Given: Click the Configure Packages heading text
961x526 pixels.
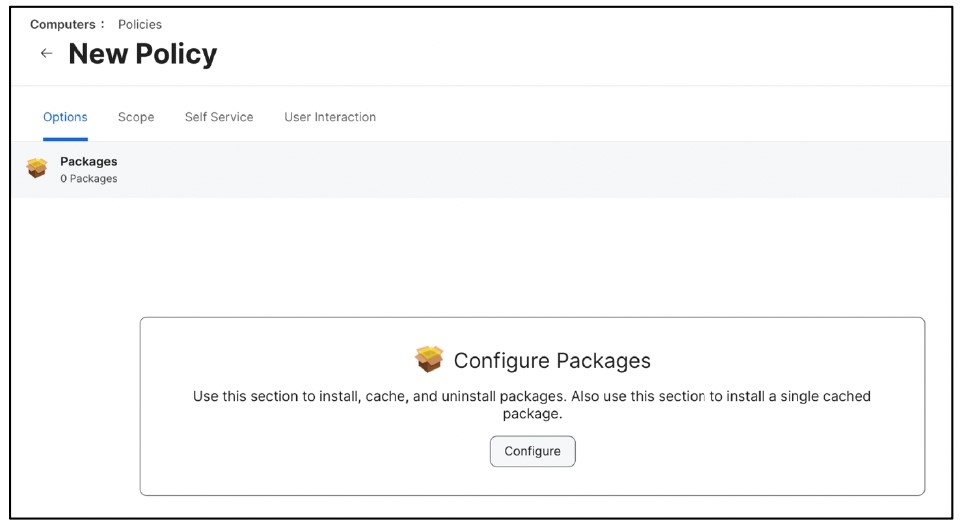Looking at the screenshot, I should click(x=552, y=360).
